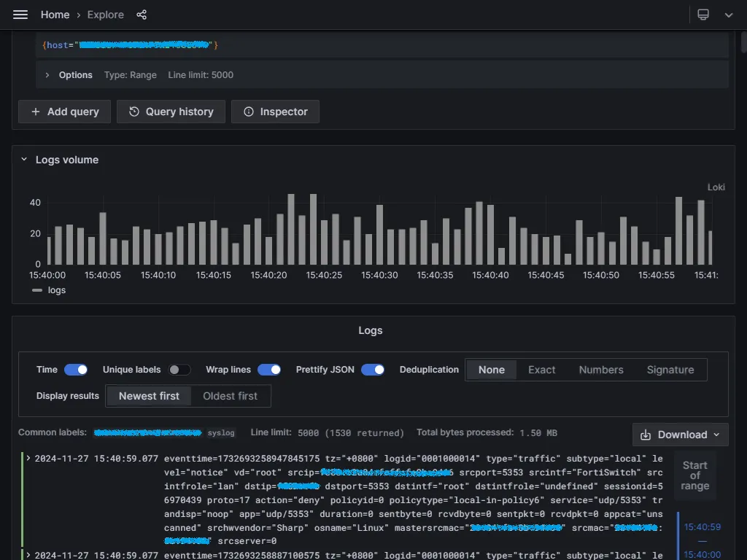747x560 pixels.
Task: Toggle the Prettify JSON switch
Action: 373,370
